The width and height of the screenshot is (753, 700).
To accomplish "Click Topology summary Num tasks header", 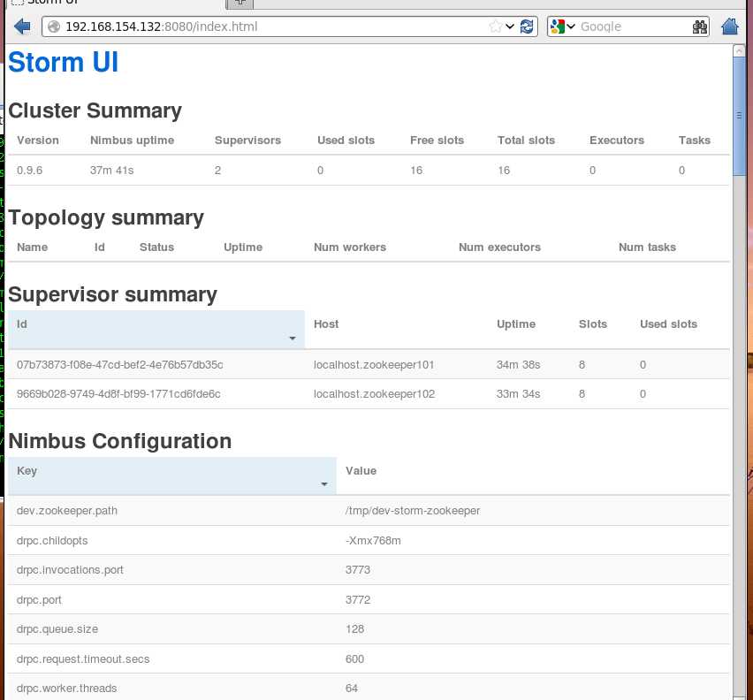I will 647,247.
